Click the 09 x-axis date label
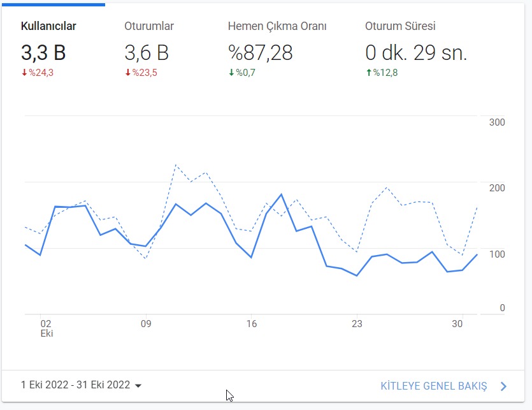532x410 pixels. pos(146,324)
